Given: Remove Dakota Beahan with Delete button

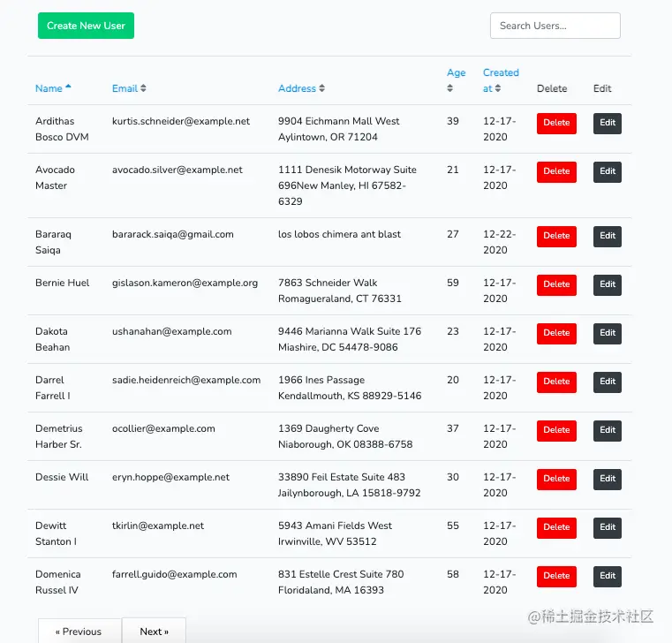Looking at the screenshot, I should tap(556, 333).
